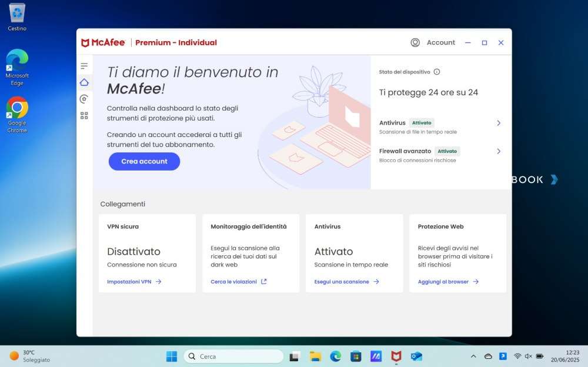Open Microsoft Store from the taskbar
The height and width of the screenshot is (367, 588).
[356, 356]
